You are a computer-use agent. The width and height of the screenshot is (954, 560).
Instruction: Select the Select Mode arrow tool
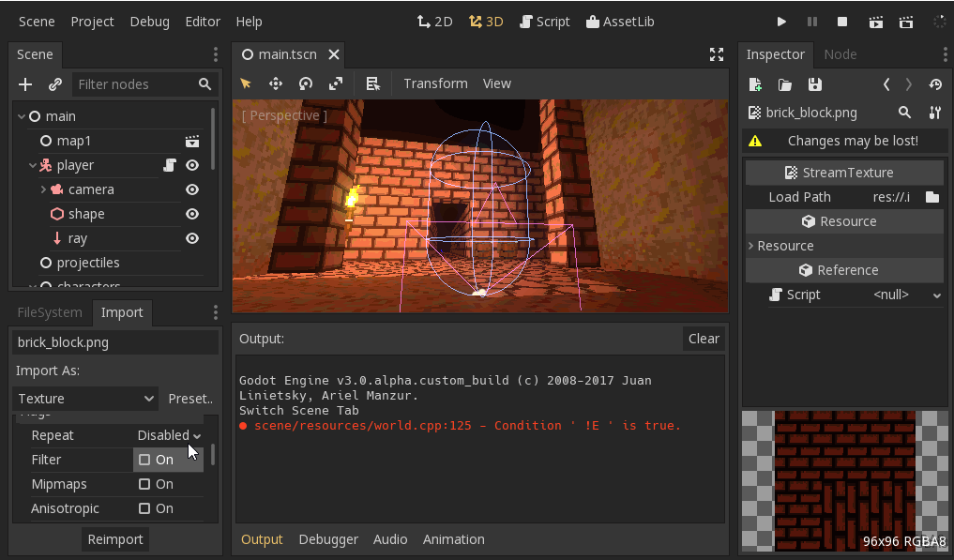coord(246,83)
